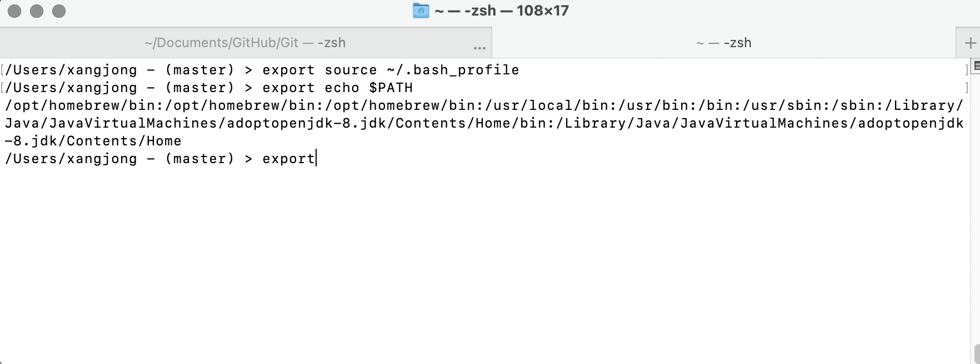Switch to the ~/Documents/GitHub/Git tab
Screen dimensions: 980x364
(244, 42)
